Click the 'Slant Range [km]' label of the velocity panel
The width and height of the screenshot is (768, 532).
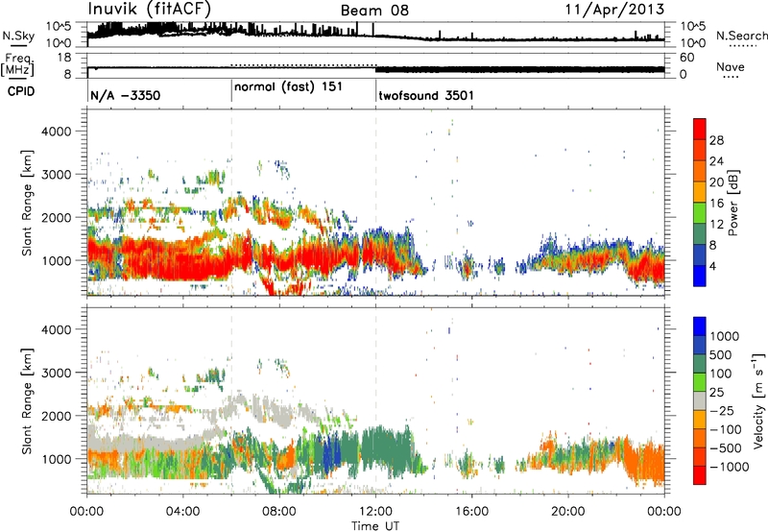tap(27, 400)
